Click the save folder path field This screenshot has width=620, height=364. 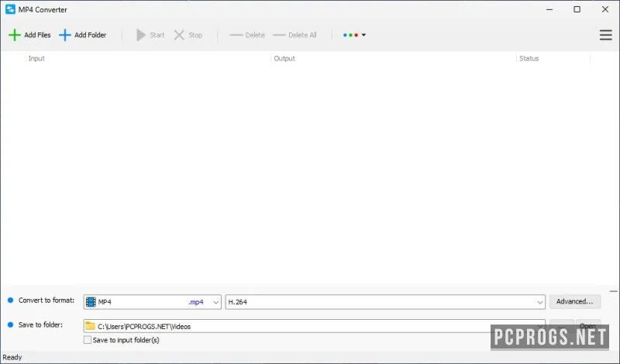(314, 326)
